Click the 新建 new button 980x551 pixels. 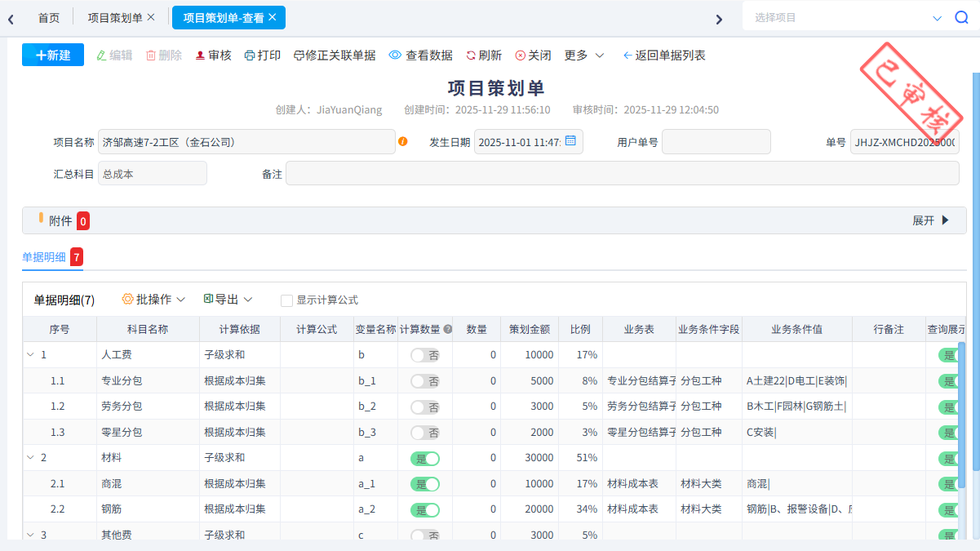click(52, 55)
